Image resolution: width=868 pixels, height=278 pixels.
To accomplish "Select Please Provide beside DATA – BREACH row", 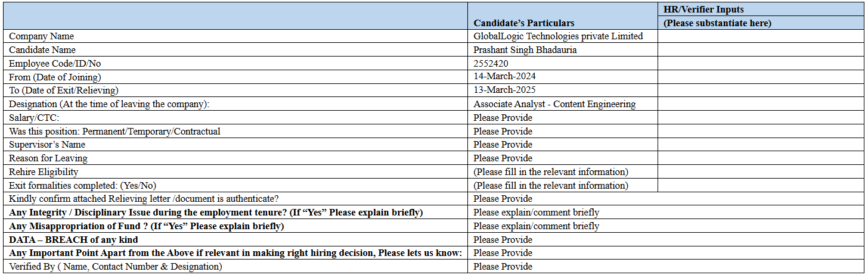I will coord(503,240).
